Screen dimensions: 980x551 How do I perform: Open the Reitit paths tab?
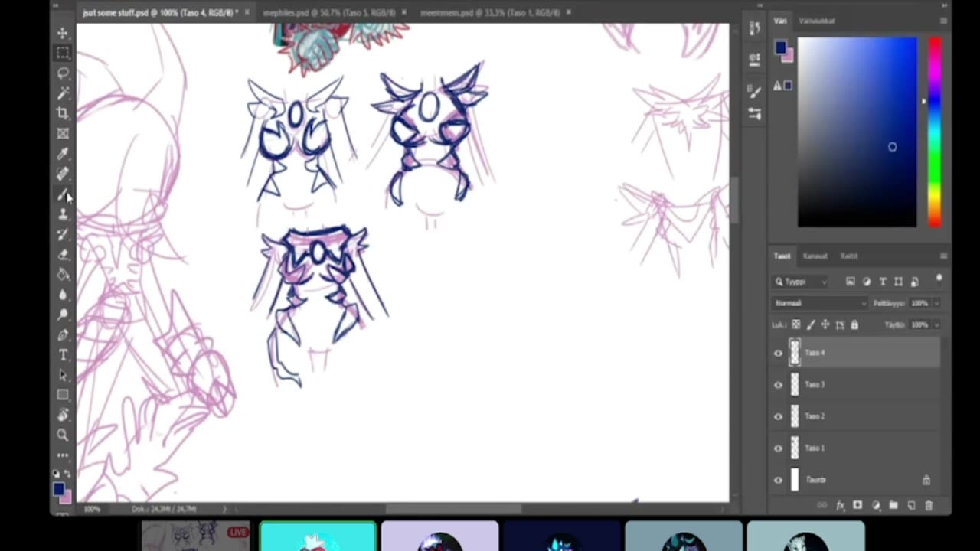coord(849,256)
